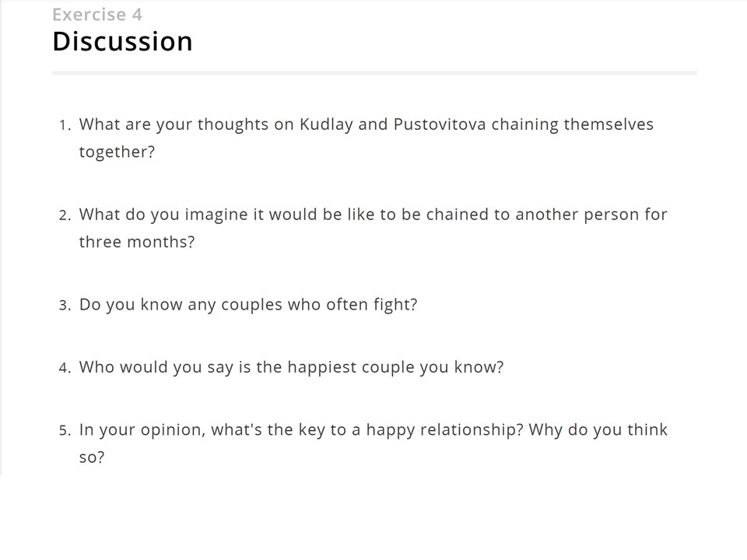Click list number 1 marker

pos(65,126)
